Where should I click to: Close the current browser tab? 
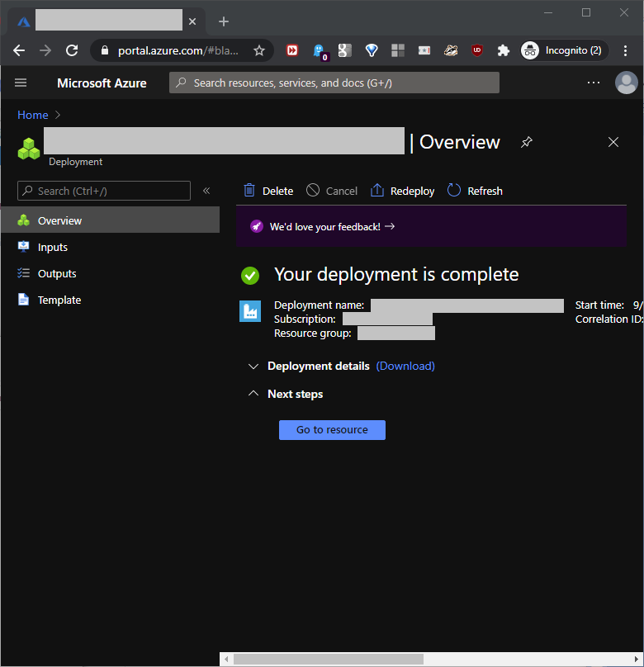point(192,21)
